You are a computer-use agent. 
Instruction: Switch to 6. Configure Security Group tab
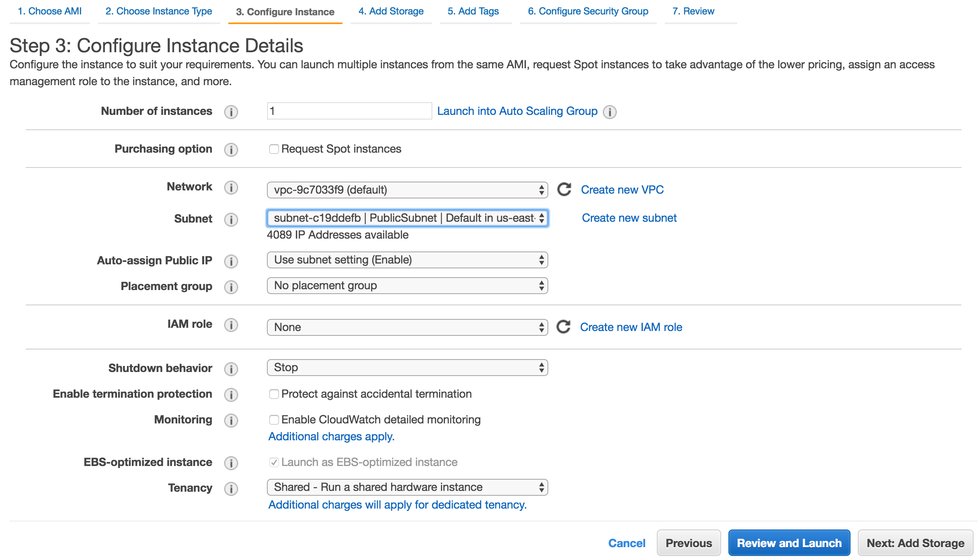coord(588,11)
